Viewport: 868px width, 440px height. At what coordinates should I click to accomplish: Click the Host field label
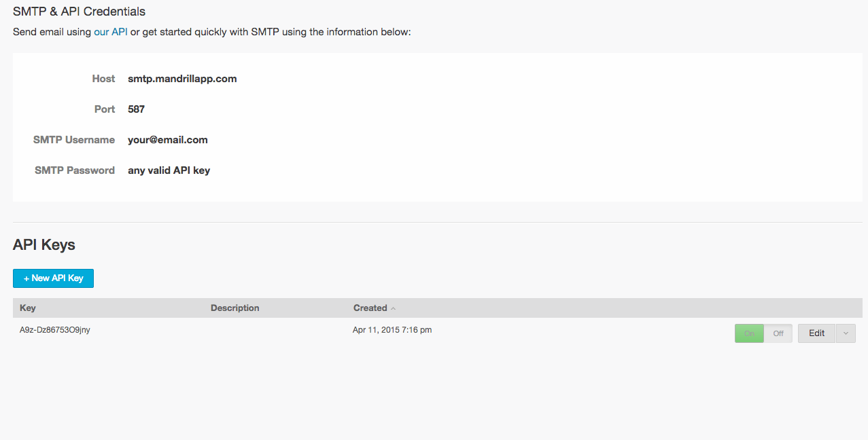(x=103, y=79)
